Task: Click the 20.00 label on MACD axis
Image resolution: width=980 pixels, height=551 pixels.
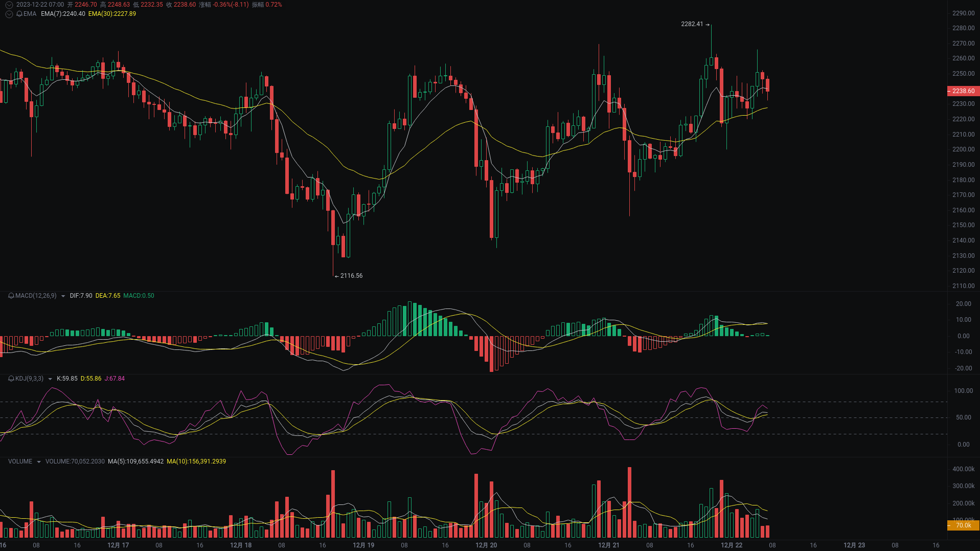Action: click(x=963, y=304)
